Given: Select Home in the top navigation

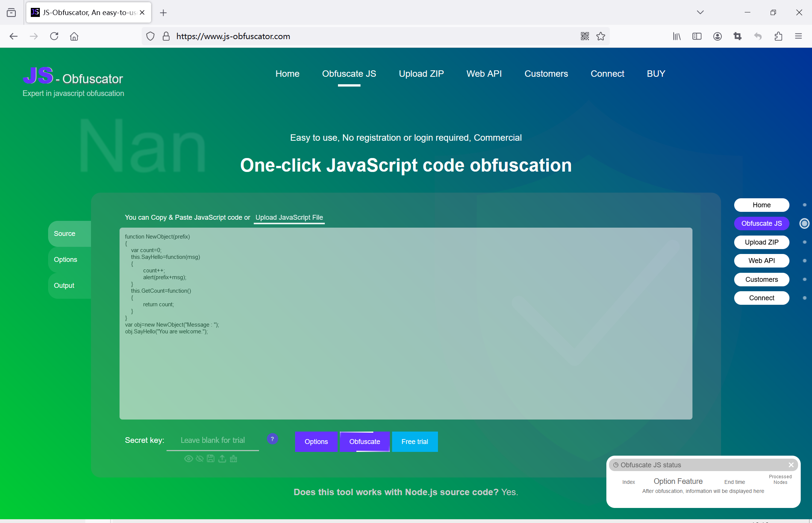Looking at the screenshot, I should (287, 74).
